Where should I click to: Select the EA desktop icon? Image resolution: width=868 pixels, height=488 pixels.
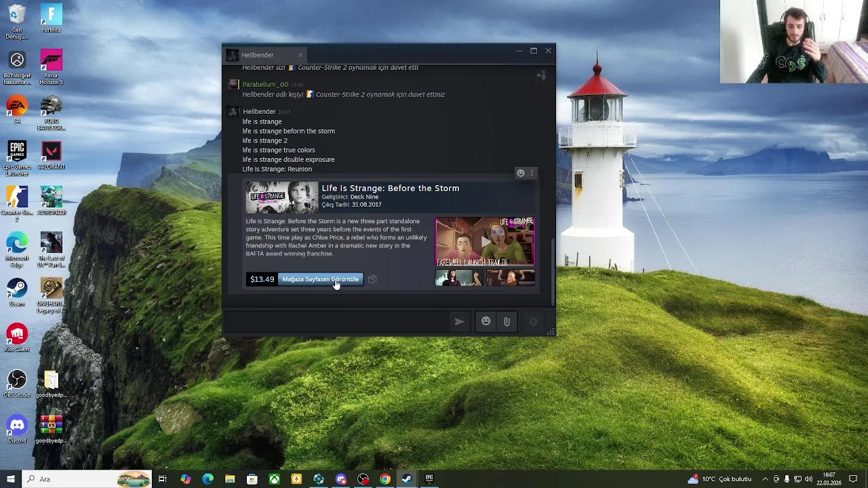tap(17, 110)
